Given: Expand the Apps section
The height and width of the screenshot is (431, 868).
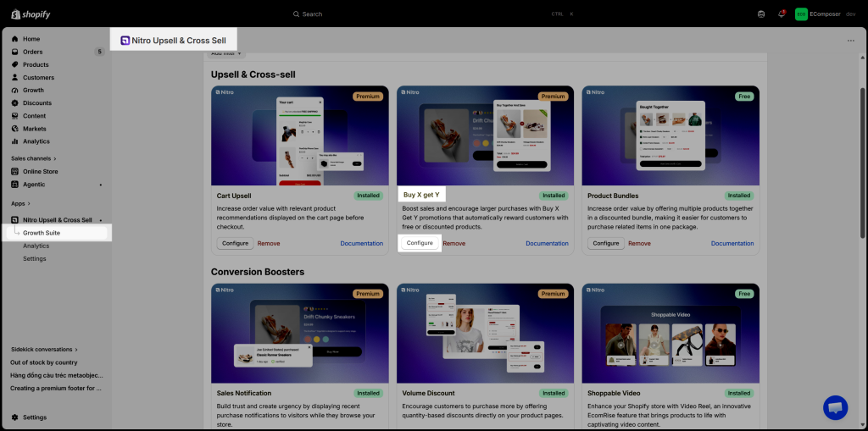Looking at the screenshot, I should coord(20,203).
